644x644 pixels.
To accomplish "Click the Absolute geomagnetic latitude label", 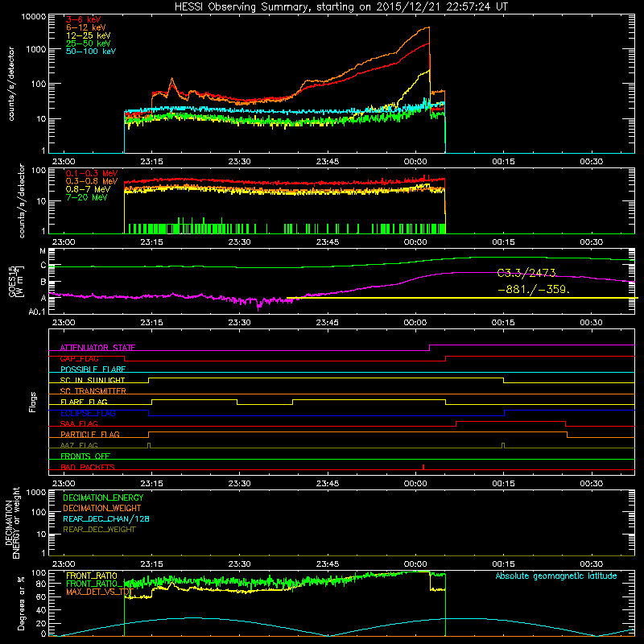I will coord(556,576).
